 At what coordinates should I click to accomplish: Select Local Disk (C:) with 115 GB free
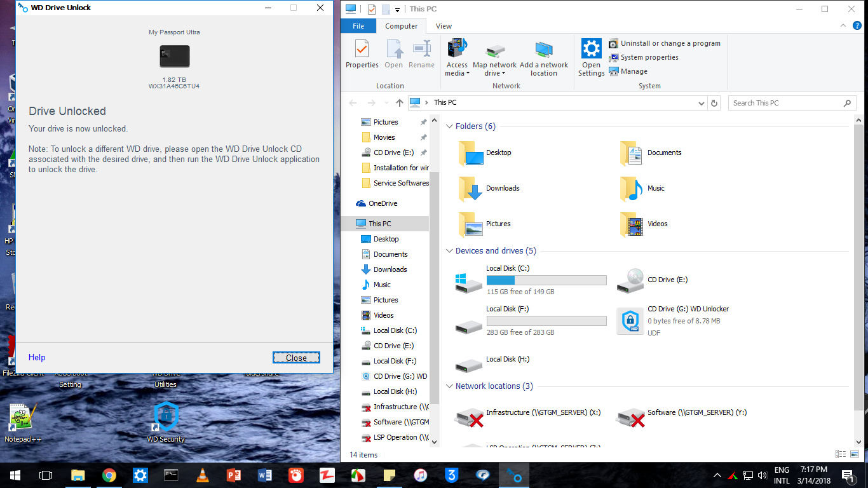(x=531, y=280)
